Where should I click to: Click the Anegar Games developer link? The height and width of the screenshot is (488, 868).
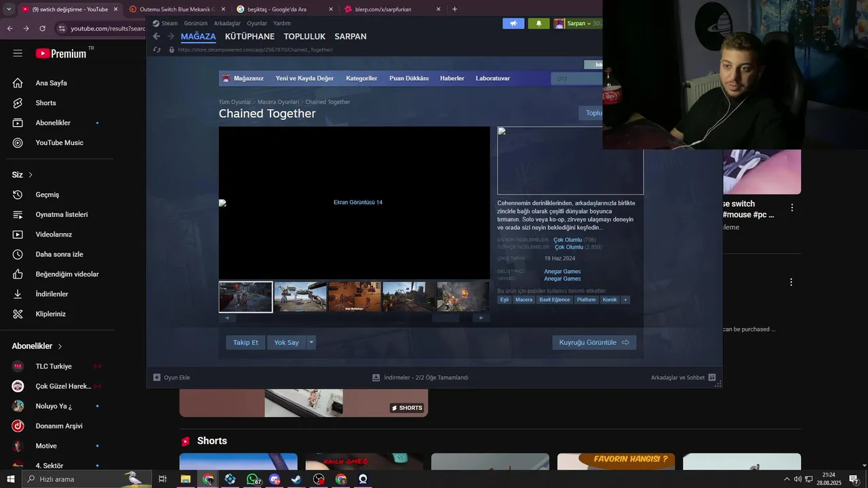pos(562,272)
